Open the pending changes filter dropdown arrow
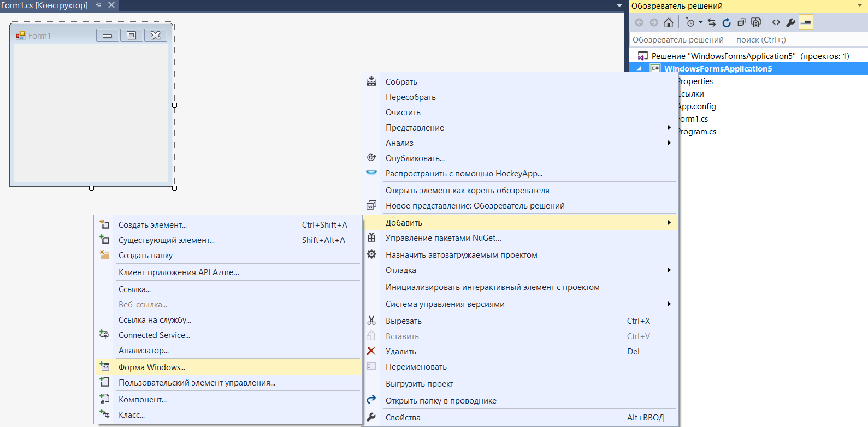The height and width of the screenshot is (427, 868). click(x=701, y=22)
